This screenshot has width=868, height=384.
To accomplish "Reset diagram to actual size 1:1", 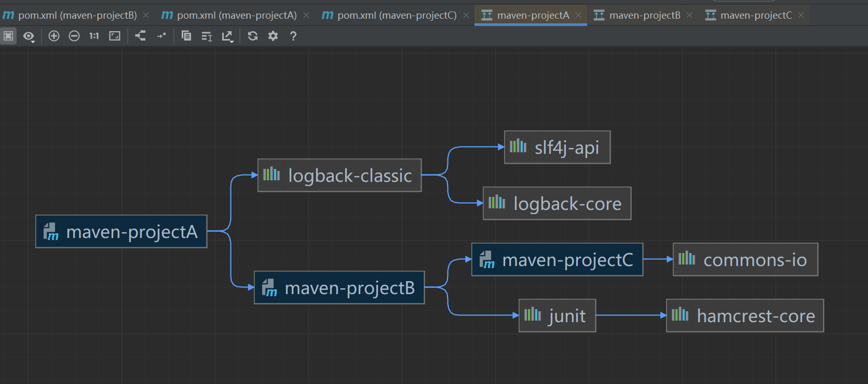I will pos(94,36).
